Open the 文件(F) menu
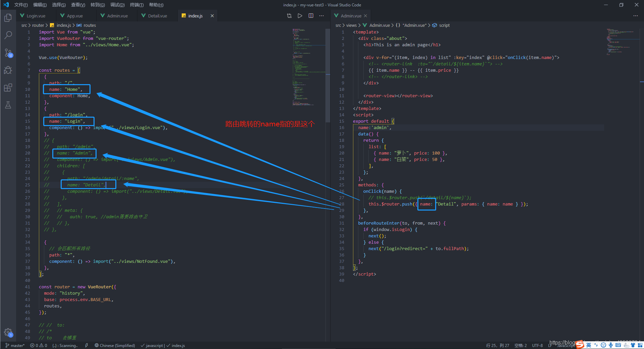The width and height of the screenshot is (644, 349). 21,5
